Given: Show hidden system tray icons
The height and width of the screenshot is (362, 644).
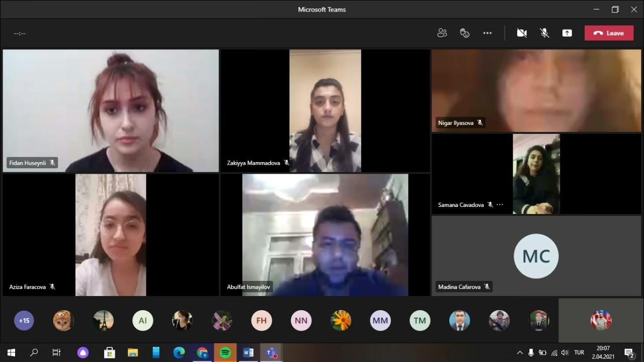Looking at the screenshot, I should coord(520,353).
